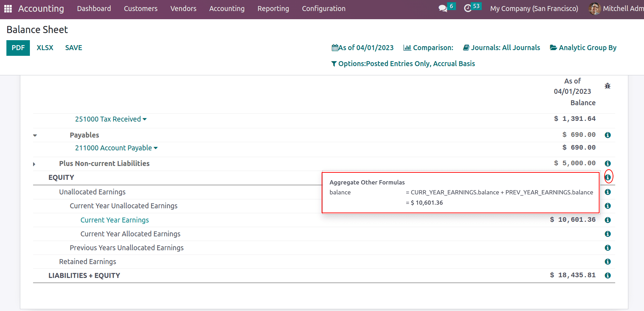Viewport: 644px width, 311px height.
Task: Click Mitchell Admin user avatar
Action: point(594,9)
